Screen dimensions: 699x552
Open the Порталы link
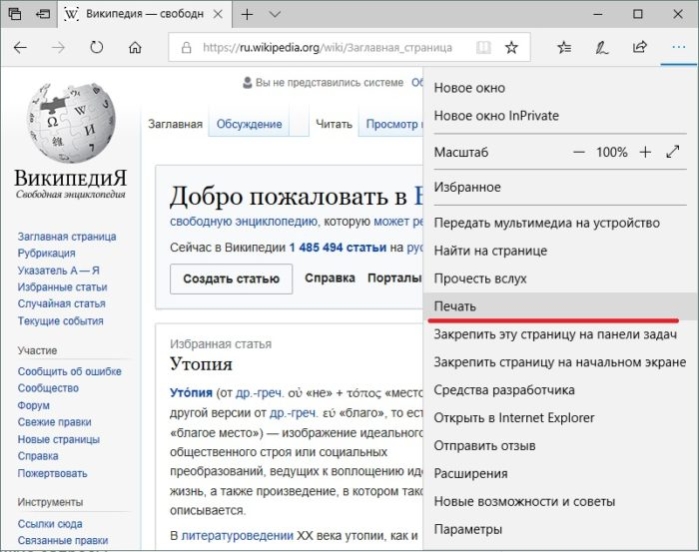pos(394,278)
